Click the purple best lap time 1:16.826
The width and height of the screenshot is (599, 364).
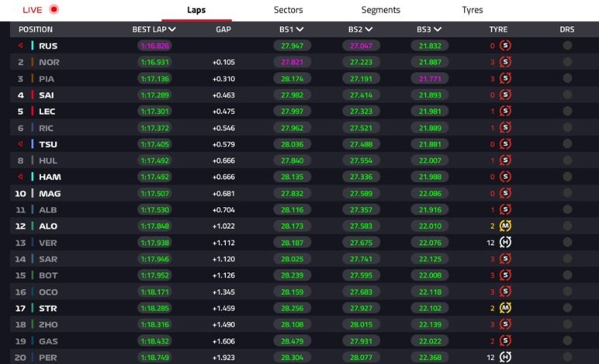[154, 46]
